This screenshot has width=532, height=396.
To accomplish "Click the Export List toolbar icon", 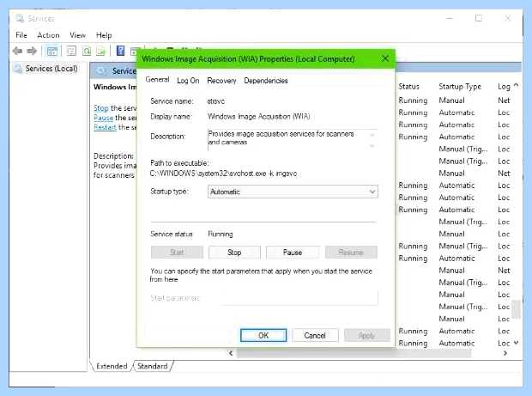I will click(x=100, y=52).
